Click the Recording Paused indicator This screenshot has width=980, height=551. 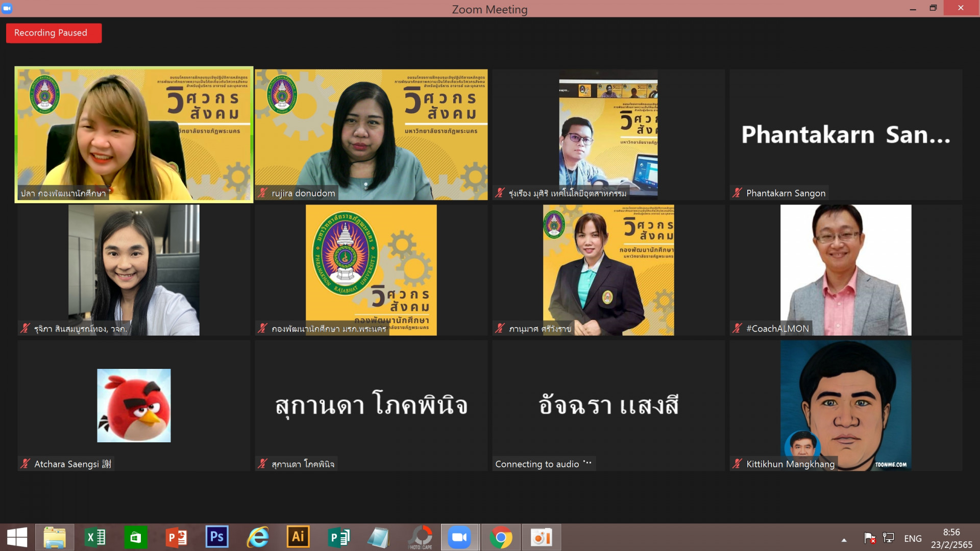coord(54,33)
